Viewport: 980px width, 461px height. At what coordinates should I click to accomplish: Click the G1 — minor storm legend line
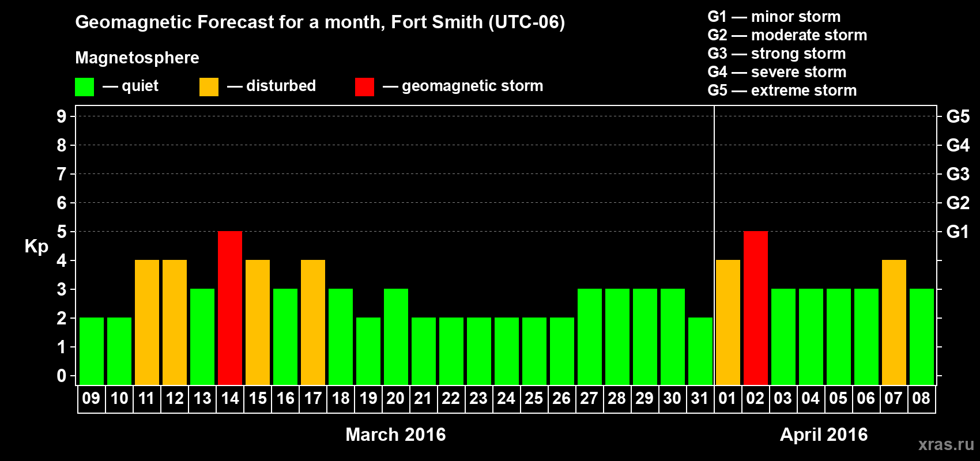774,17
